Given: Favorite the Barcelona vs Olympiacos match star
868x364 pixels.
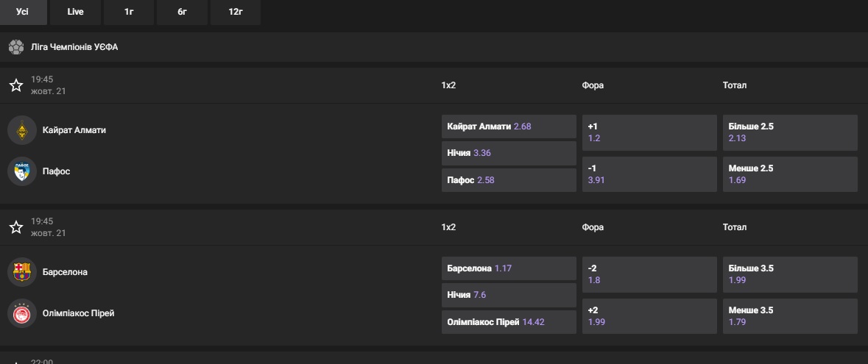Looking at the screenshot, I should pyautogui.click(x=16, y=227).
